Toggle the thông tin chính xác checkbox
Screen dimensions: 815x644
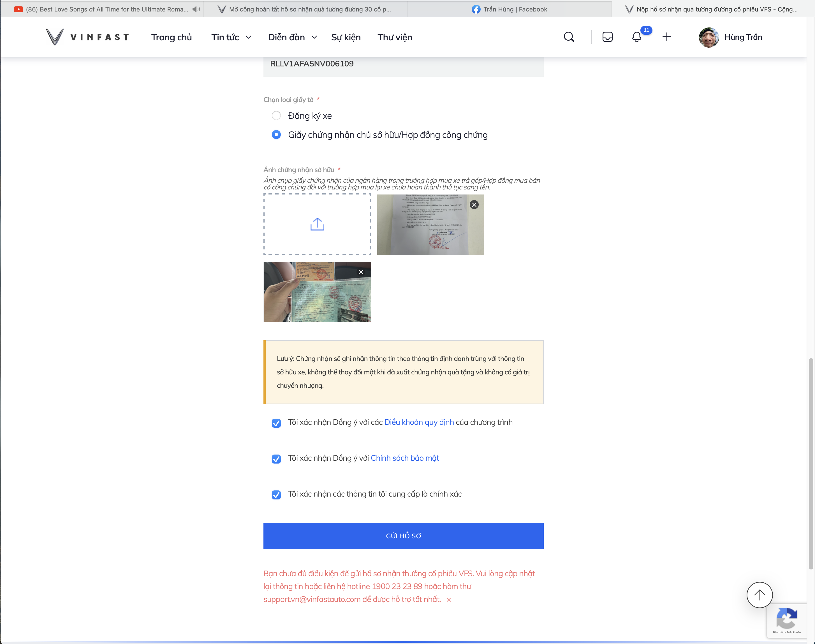pyautogui.click(x=276, y=495)
